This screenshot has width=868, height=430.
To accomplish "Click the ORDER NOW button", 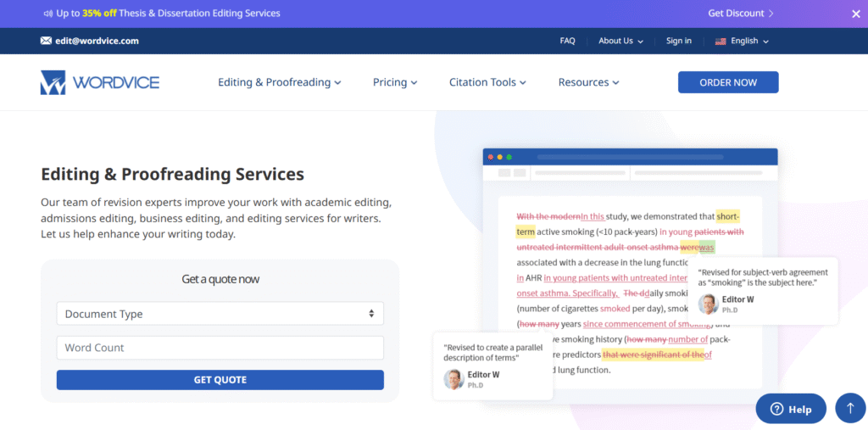I will [x=728, y=82].
